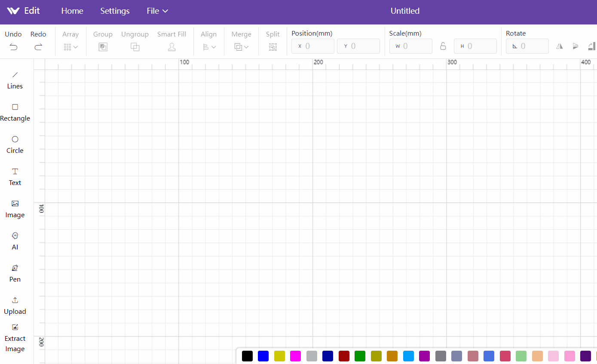Pick the dark navy blue swatch

[328, 356]
